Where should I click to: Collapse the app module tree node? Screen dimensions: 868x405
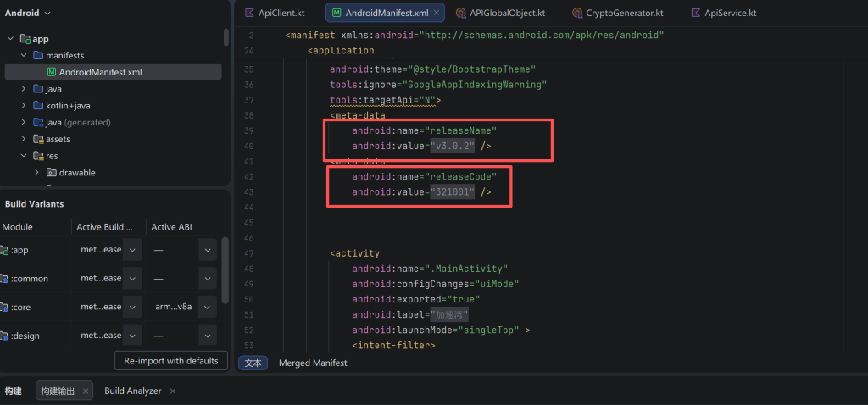pyautogui.click(x=10, y=39)
